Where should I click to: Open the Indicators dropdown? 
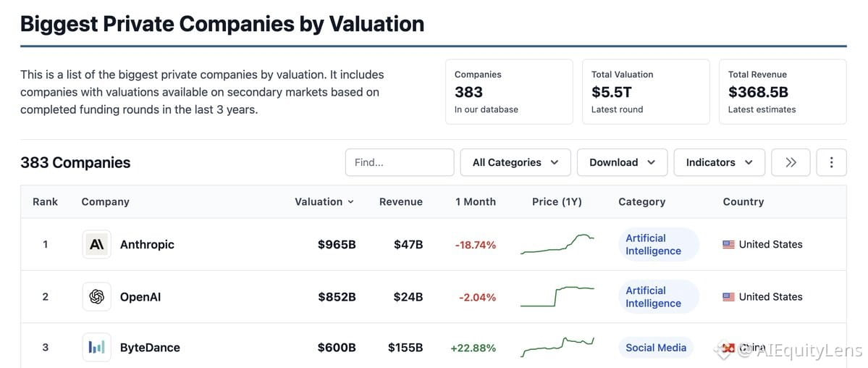click(719, 162)
